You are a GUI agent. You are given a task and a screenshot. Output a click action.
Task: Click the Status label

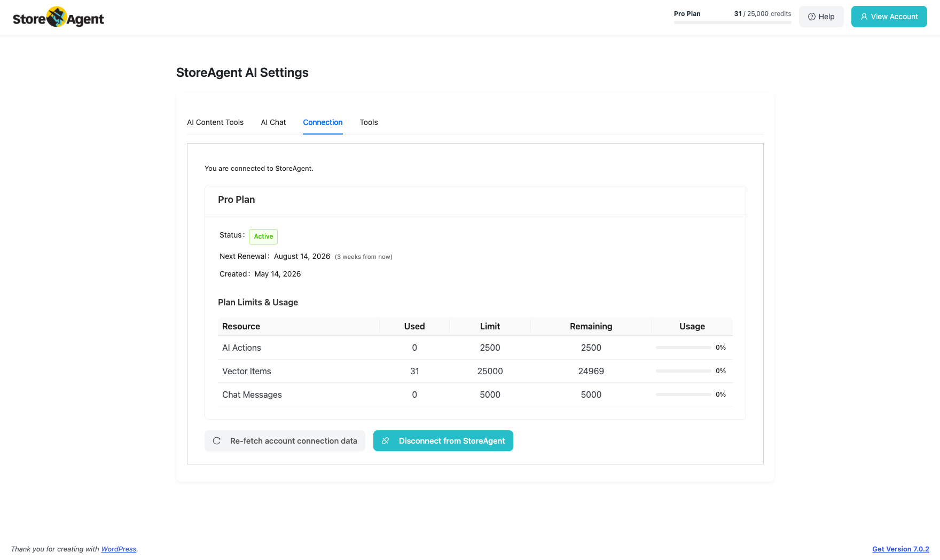pos(232,235)
